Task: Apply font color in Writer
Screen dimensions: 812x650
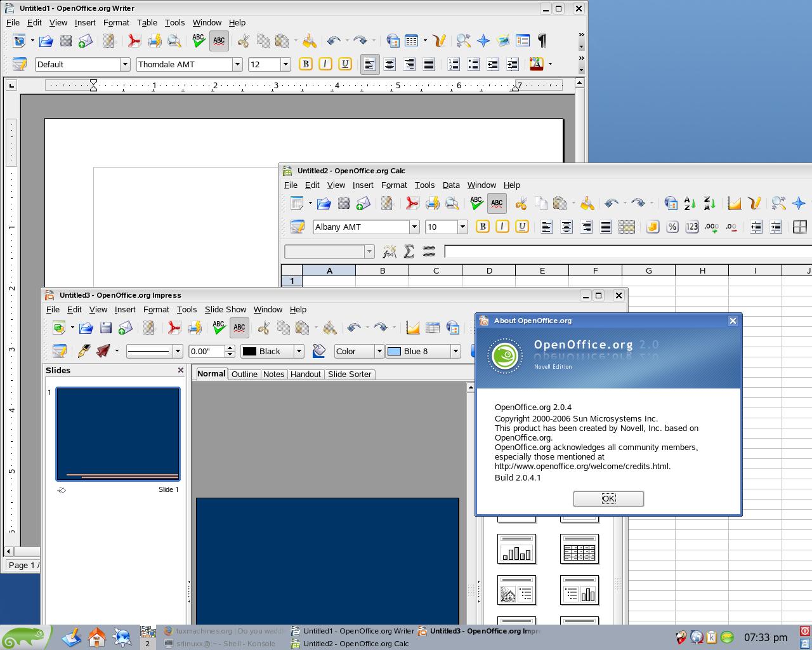Action: tap(536, 64)
